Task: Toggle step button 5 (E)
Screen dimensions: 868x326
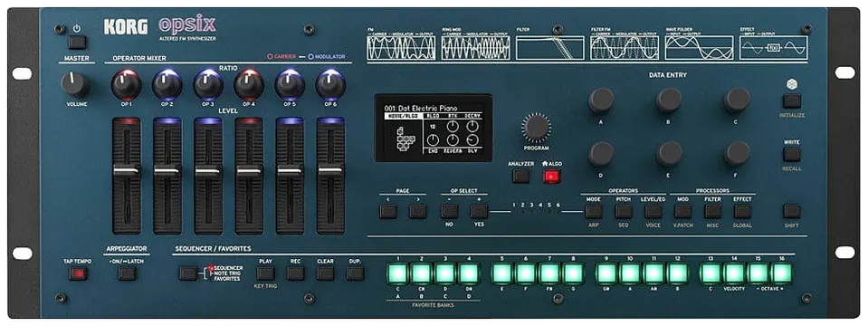Action: click(x=502, y=273)
